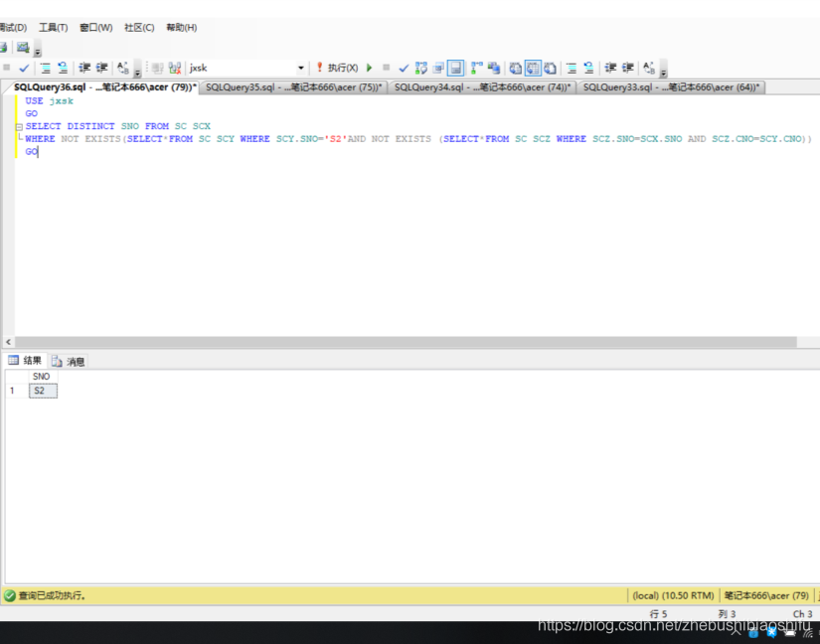Start debugging with the green play arrow

click(x=369, y=68)
